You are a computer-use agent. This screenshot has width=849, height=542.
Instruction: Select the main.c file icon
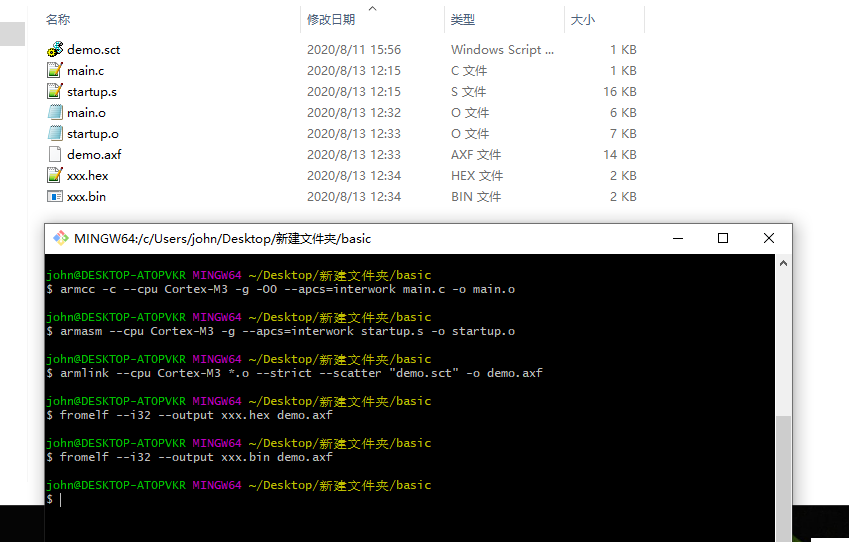[x=55, y=70]
